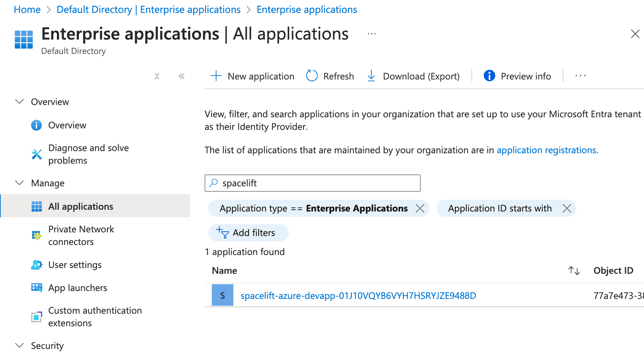
Task: Click the Name column header
Action: coord(224,271)
